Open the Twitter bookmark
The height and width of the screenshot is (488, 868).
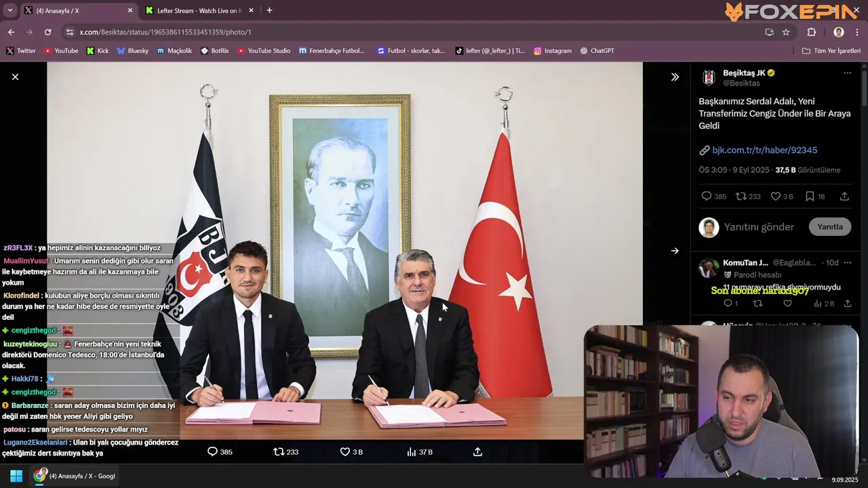coord(21,51)
